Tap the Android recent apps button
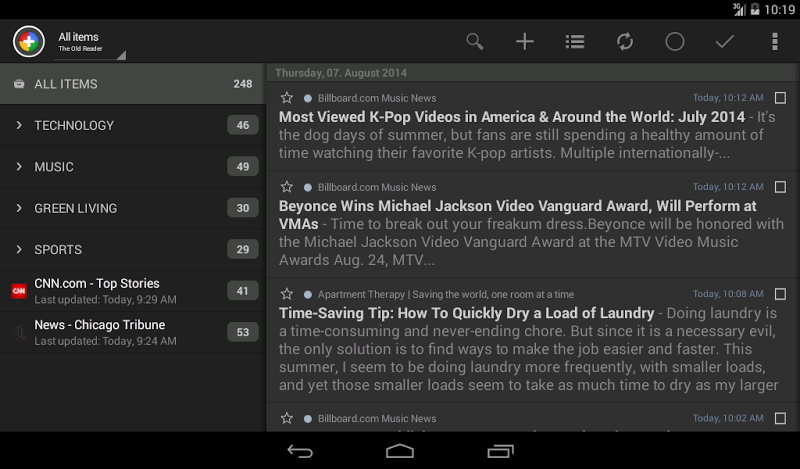This screenshot has width=800, height=469. (x=500, y=451)
